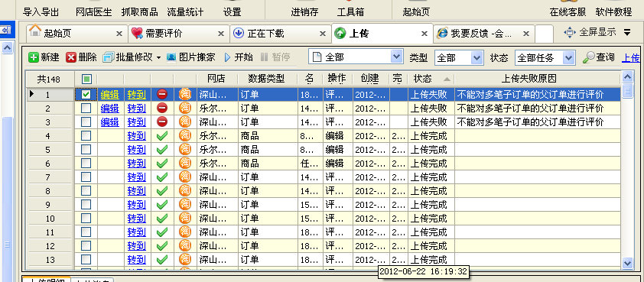Click the red failed-status icon in row 2
644x282 pixels.
[x=162, y=109]
